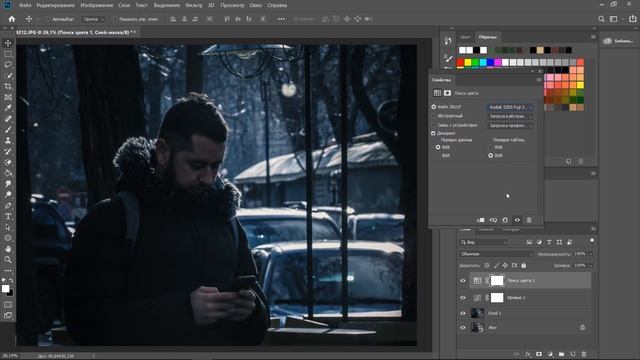Select the Color Lookup 1 layer name
This screenshot has height=360, width=640.
521,281
